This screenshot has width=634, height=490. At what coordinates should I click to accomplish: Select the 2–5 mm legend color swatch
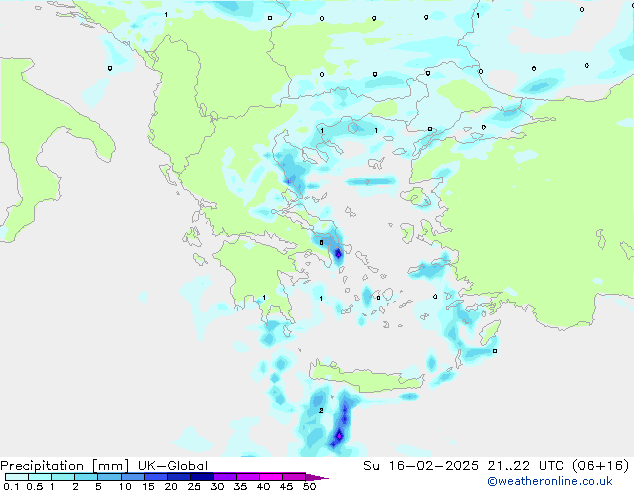click(86, 477)
